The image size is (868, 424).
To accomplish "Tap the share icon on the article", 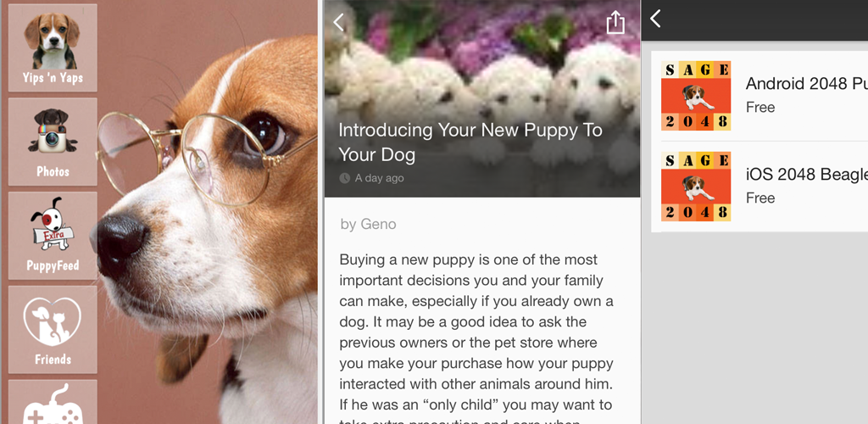I will 615,23.
